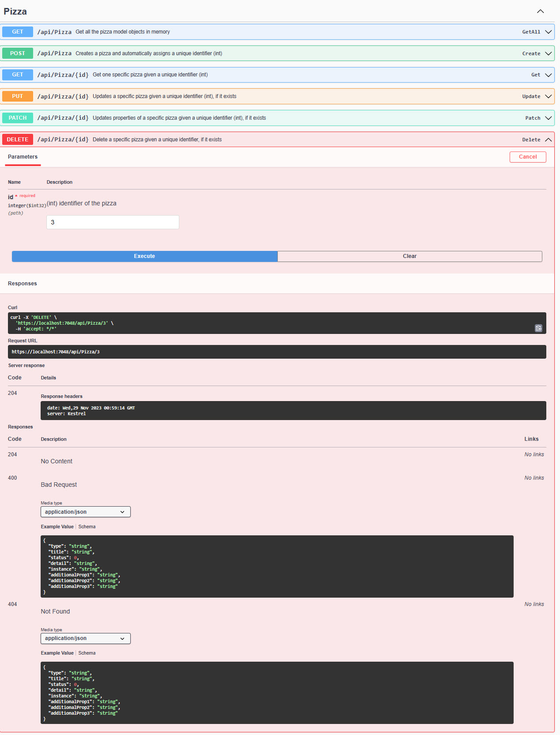560x735 pixels.
Task: Switch to Schema for 404 response
Action: click(x=87, y=653)
